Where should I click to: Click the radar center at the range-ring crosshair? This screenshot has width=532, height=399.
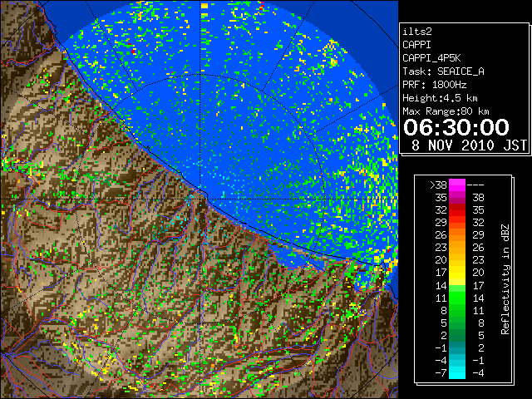[200, 199]
